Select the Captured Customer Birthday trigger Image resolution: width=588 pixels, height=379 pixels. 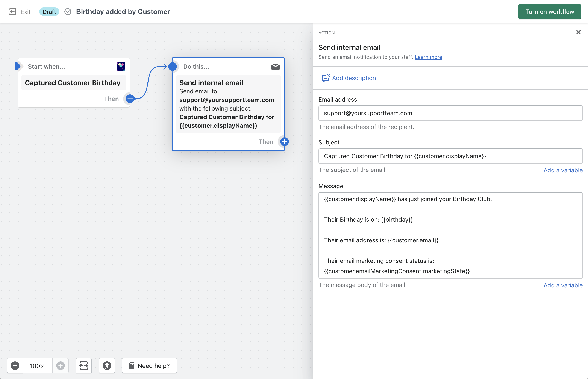point(74,83)
